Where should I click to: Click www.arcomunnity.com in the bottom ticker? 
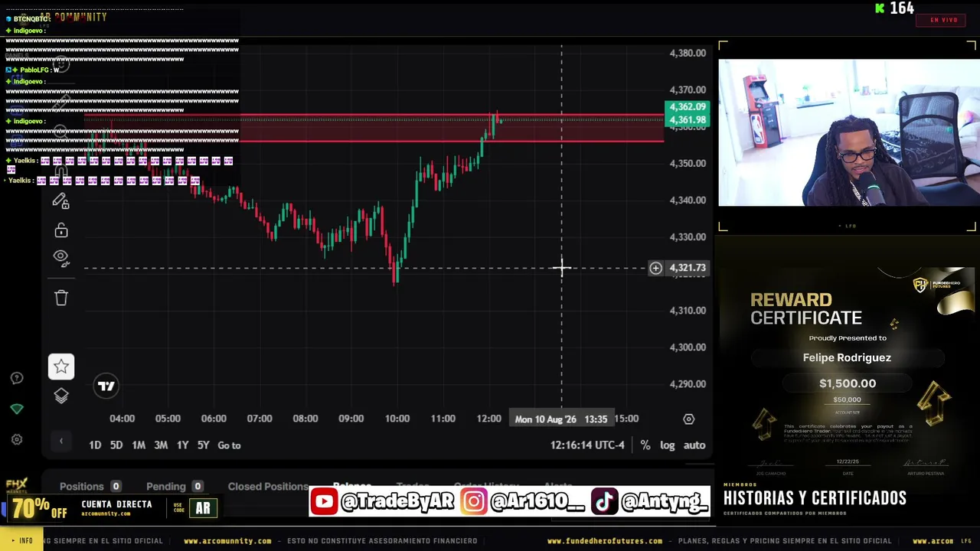click(227, 541)
